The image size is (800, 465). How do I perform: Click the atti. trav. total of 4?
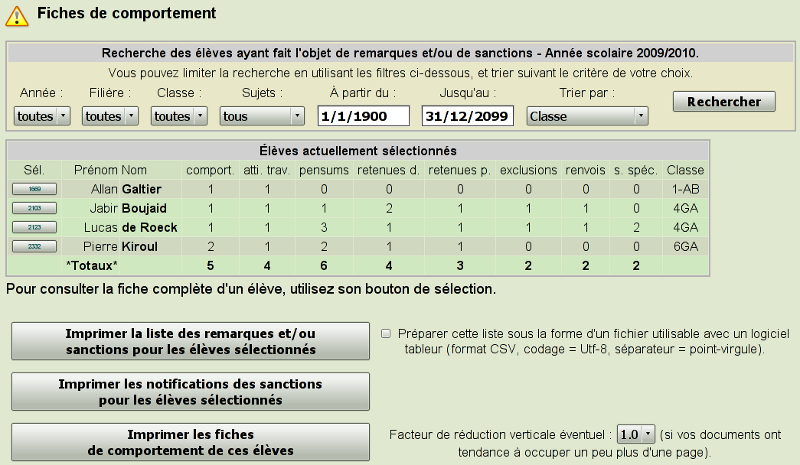click(267, 266)
